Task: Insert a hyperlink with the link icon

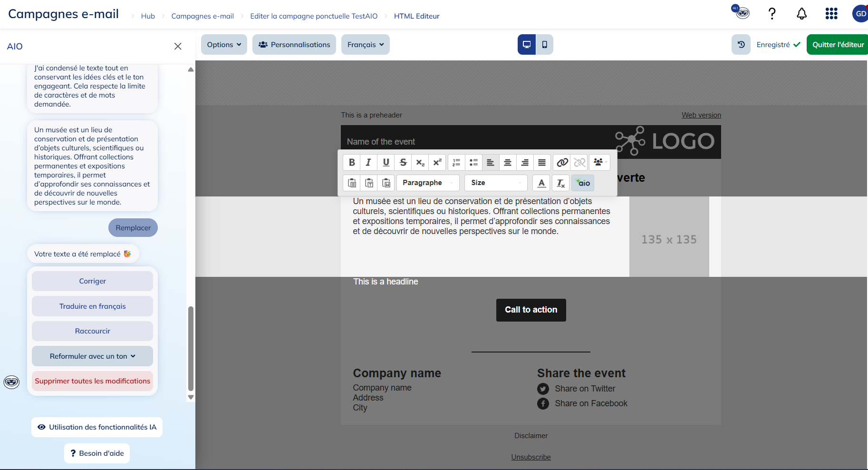Action: coord(562,163)
